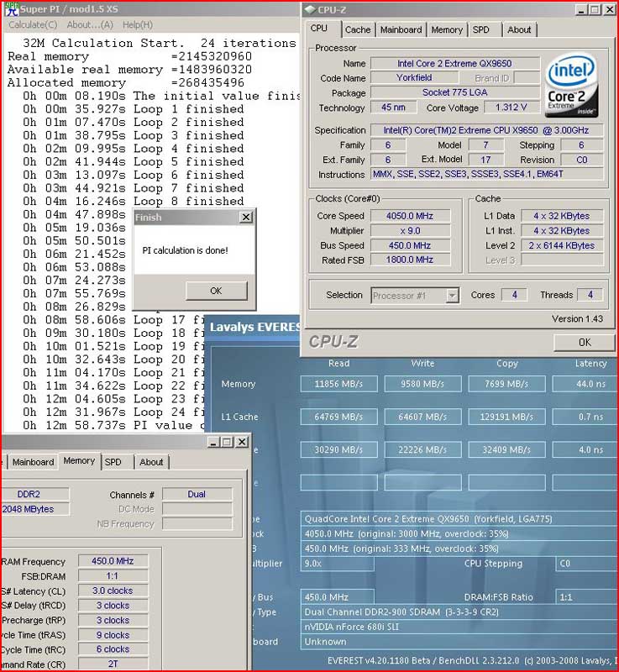Viewport: 619px width, 672px height.
Task: Switch to the Cache tab in CPU-Z
Action: tap(358, 29)
